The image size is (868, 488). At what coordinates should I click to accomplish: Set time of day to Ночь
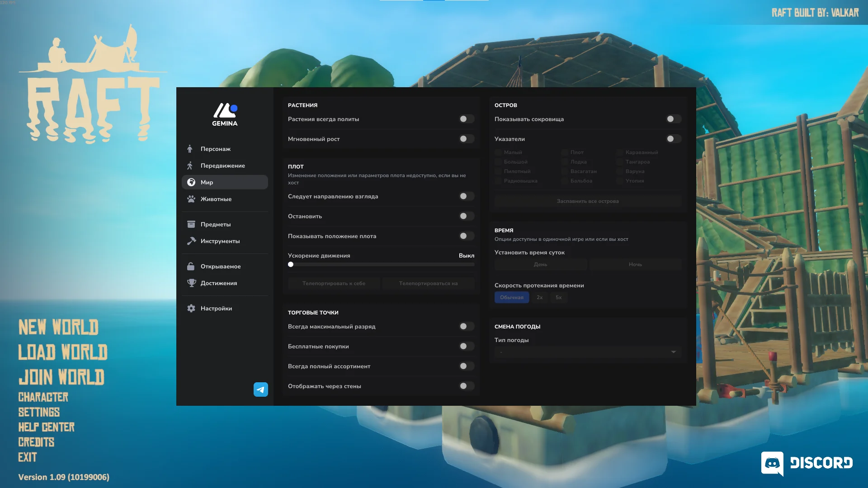635,264
